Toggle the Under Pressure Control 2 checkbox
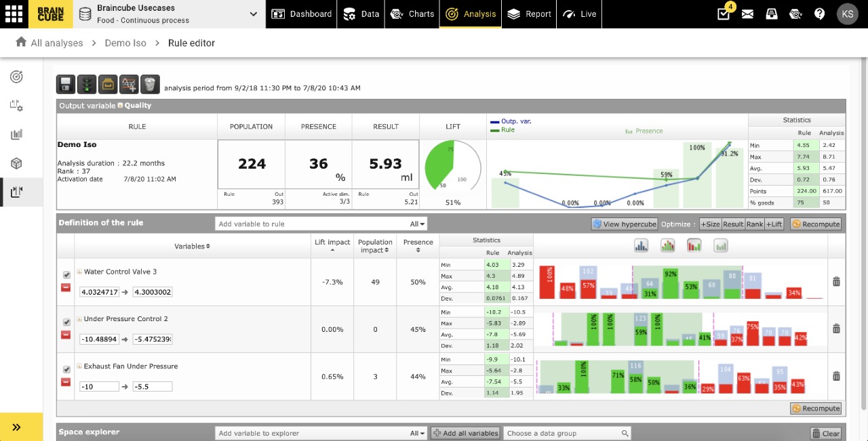This screenshot has width=868, height=441. tap(66, 322)
